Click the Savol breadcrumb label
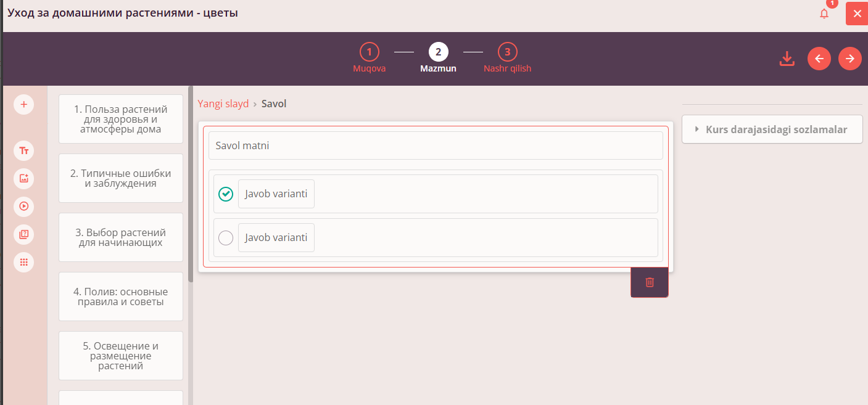Viewport: 868px width, 405px height. [274, 104]
